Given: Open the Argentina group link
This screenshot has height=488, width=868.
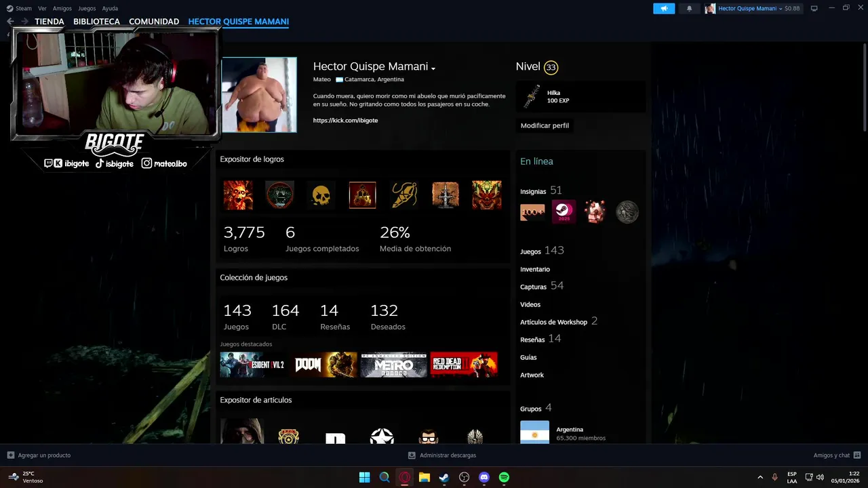Looking at the screenshot, I should (569, 430).
